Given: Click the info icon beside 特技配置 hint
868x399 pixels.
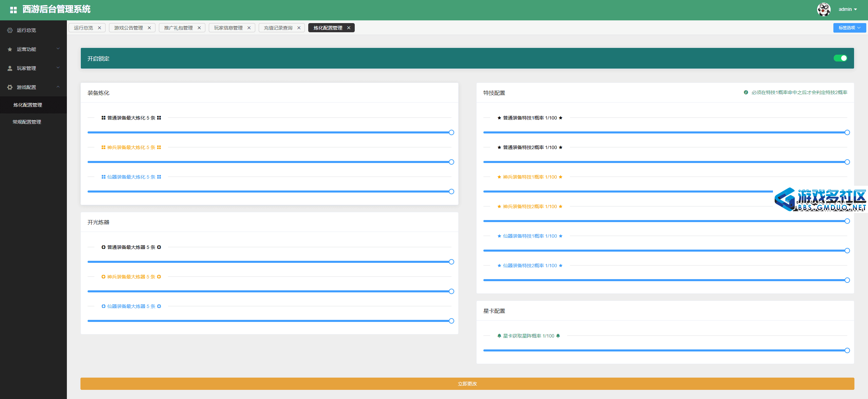Looking at the screenshot, I should tap(746, 92).
